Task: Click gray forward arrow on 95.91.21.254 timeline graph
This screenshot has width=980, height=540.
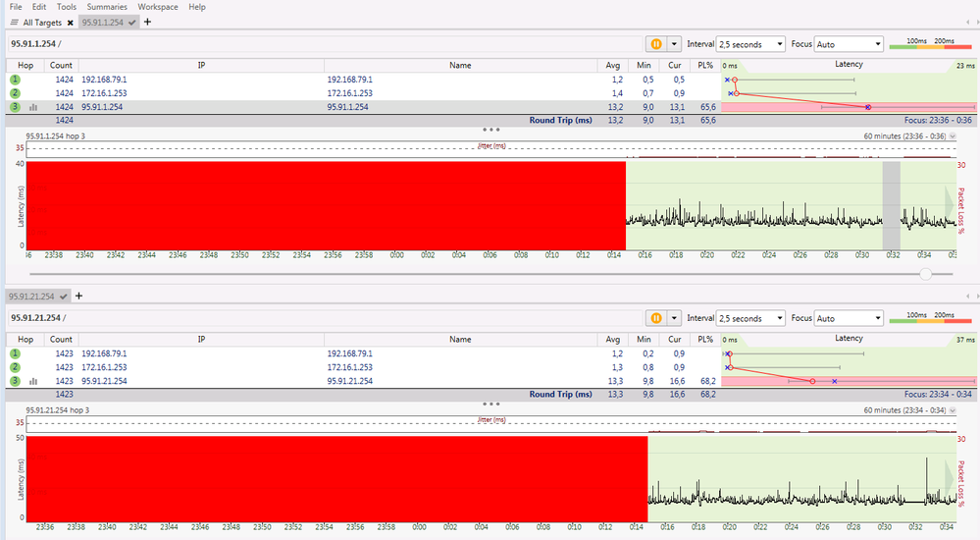Action: (950, 479)
